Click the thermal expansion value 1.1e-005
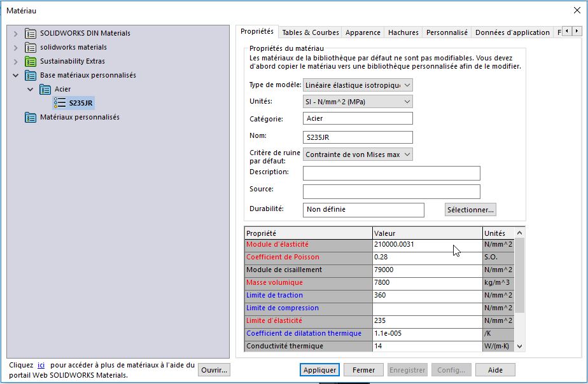Image resolution: width=588 pixels, height=384 pixels. tap(428, 334)
